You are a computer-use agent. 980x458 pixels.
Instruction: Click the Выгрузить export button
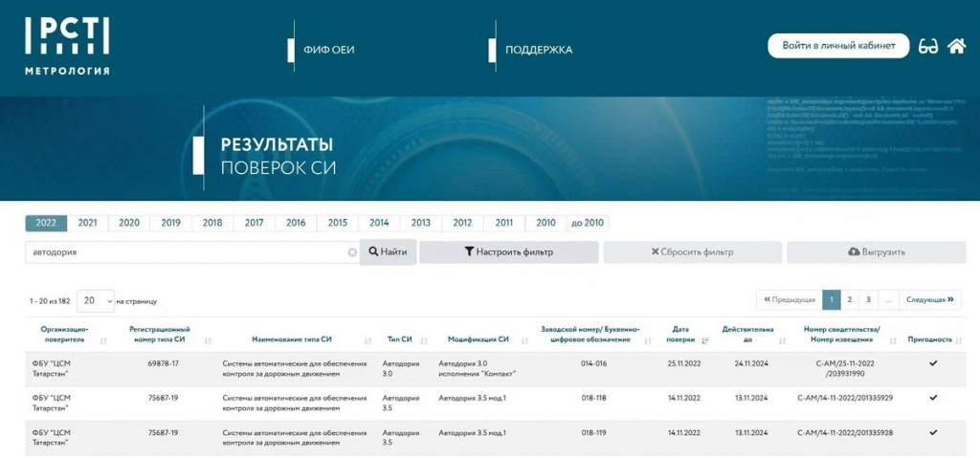(x=877, y=252)
